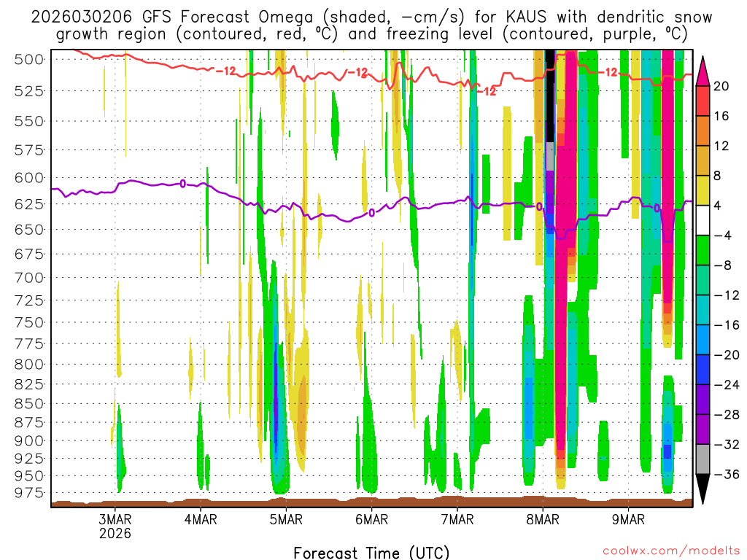The height and width of the screenshot is (560, 747).
Task: Click the 950 pressure level label
Action: [28, 475]
